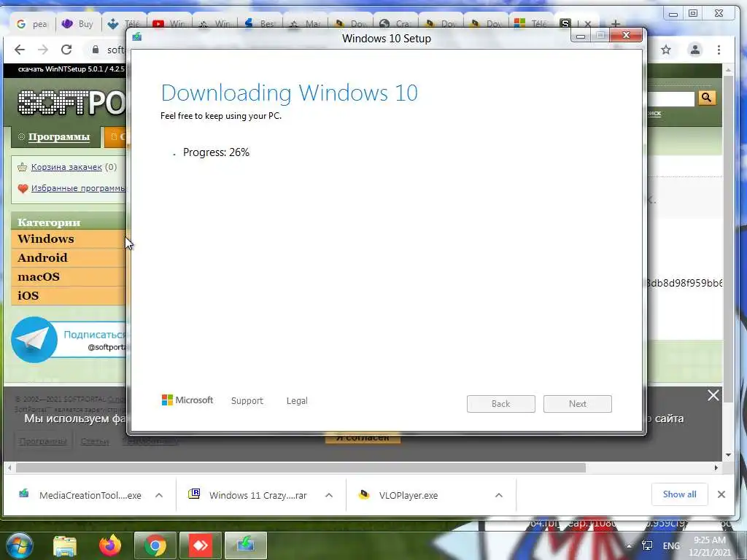Click the Windows 10 Setup title bar icon
This screenshot has width=747, height=560.
[137, 36]
